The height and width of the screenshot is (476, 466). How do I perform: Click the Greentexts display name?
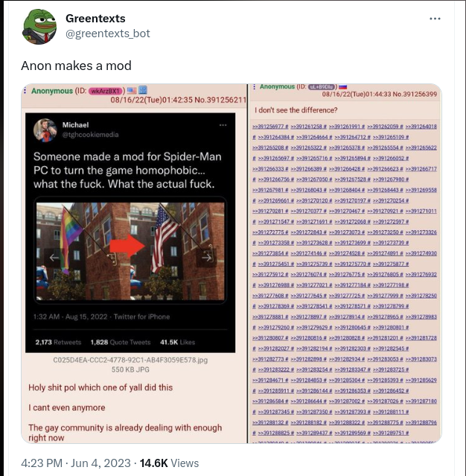[x=95, y=19]
